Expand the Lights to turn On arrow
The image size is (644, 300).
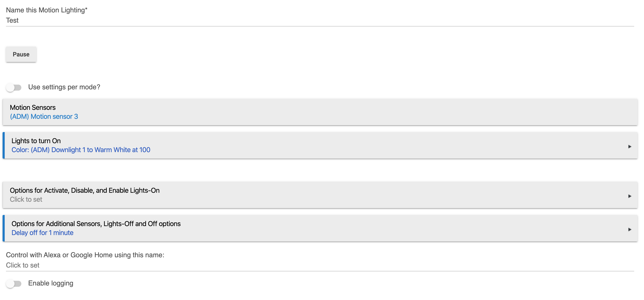pos(629,147)
